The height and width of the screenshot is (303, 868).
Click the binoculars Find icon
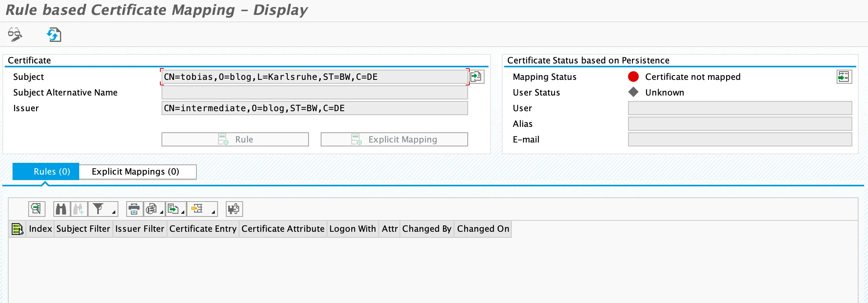pyautogui.click(x=62, y=209)
